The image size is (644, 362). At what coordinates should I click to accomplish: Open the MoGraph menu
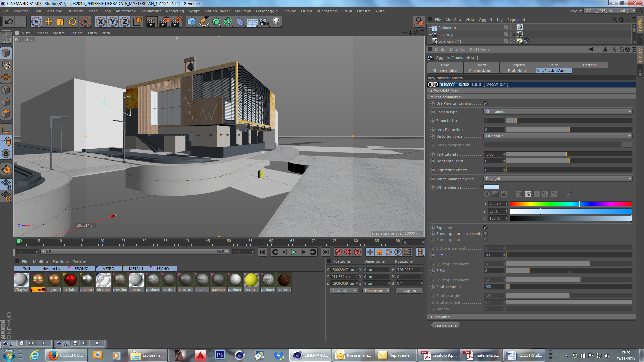(x=243, y=11)
